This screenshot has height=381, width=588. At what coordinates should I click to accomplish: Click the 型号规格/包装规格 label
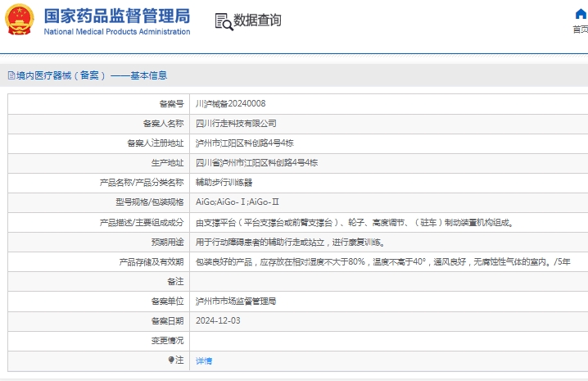tap(150, 202)
